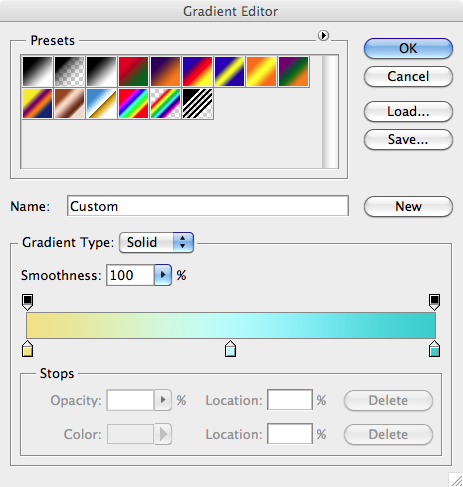Pick the copper gradient preset

[70, 103]
